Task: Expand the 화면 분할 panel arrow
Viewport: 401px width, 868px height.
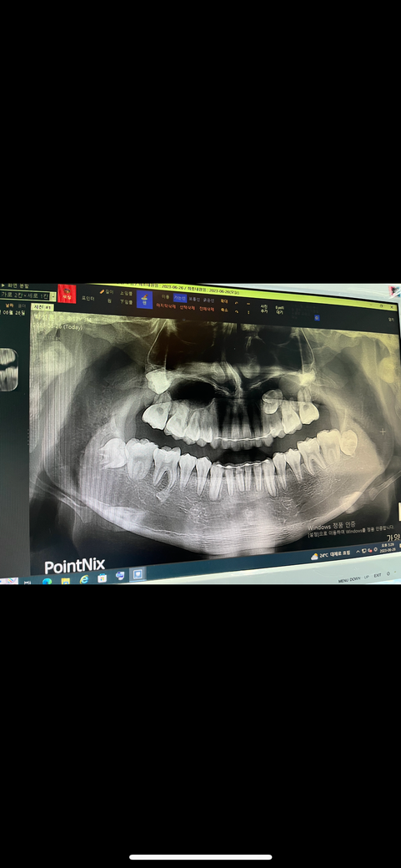Action: pos(3,286)
